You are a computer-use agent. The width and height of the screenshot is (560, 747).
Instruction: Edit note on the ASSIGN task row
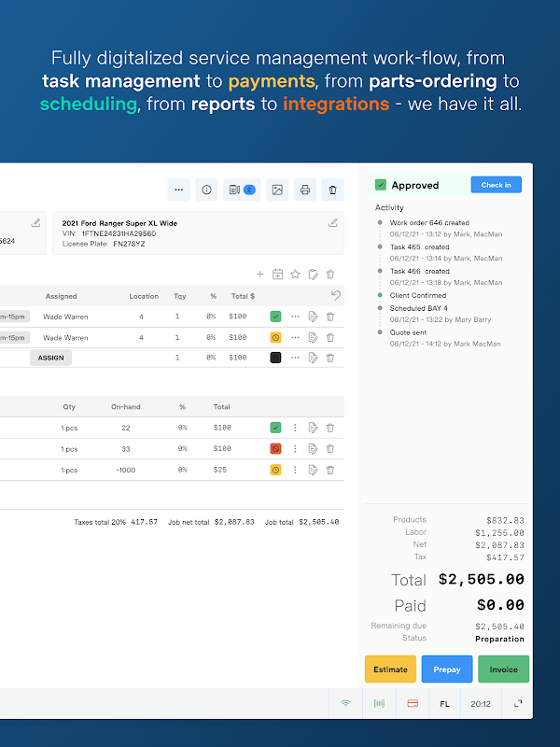coord(313,358)
